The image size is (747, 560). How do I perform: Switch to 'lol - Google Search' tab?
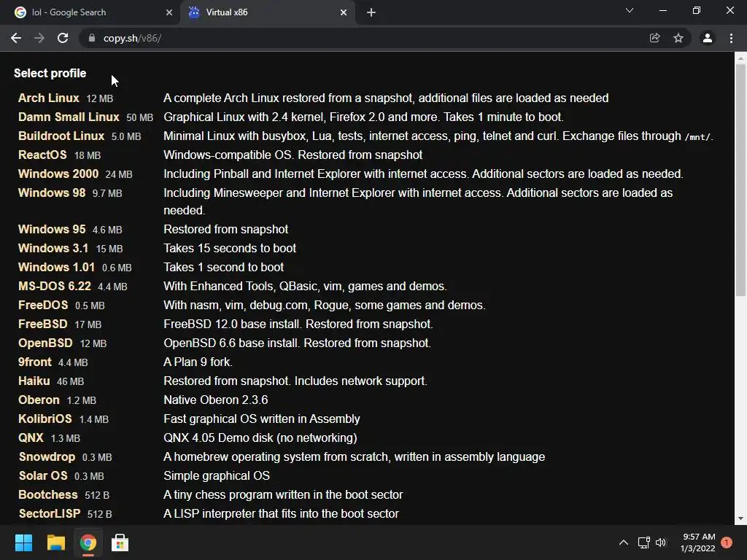click(89, 12)
